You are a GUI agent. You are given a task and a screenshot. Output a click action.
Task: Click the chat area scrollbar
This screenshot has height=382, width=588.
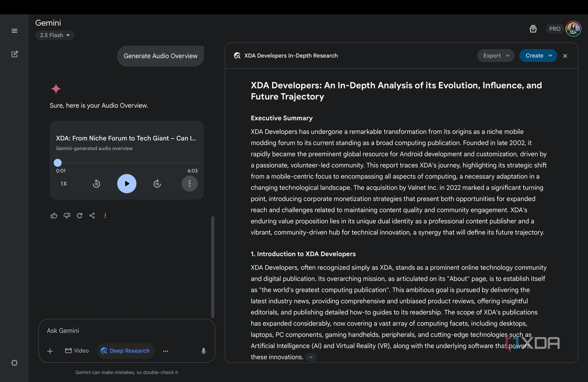tap(213, 267)
